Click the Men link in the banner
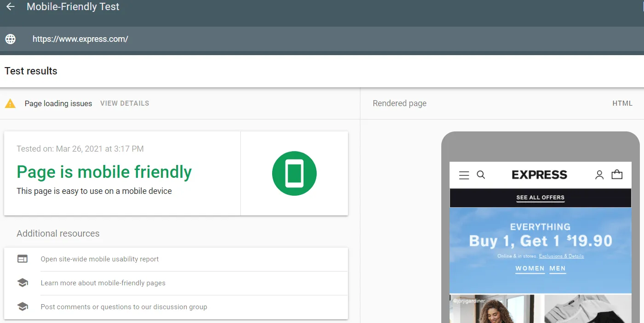This screenshot has width=644, height=323. [557, 268]
